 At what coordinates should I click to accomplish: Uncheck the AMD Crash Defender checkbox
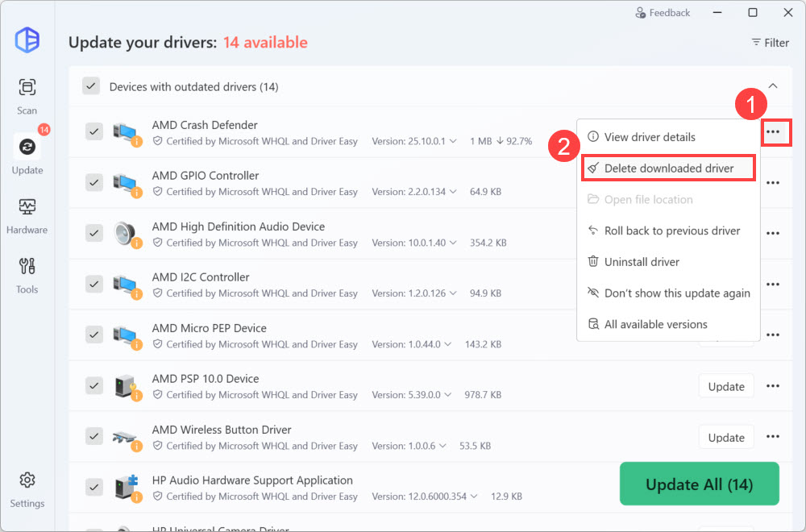(x=94, y=131)
